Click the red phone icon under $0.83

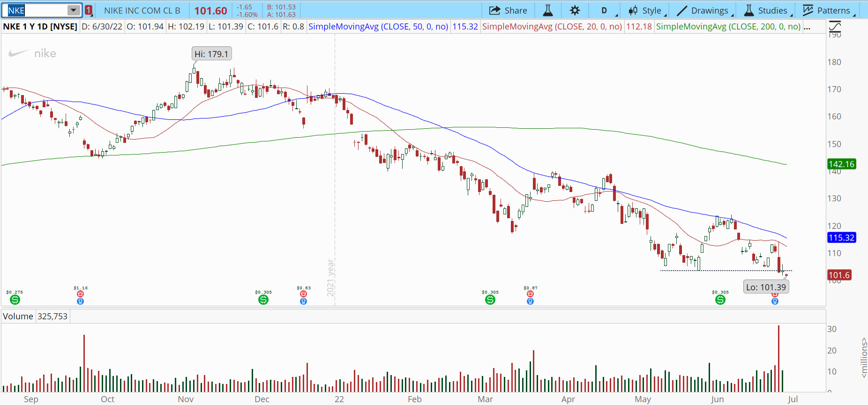tap(304, 294)
